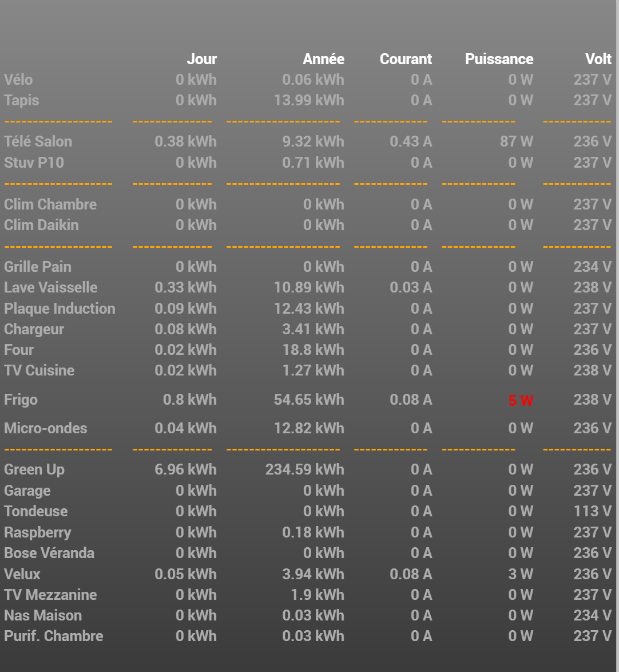Image resolution: width=619 pixels, height=672 pixels.
Task: Open the Télé Salon device label
Action: pyautogui.click(x=38, y=141)
